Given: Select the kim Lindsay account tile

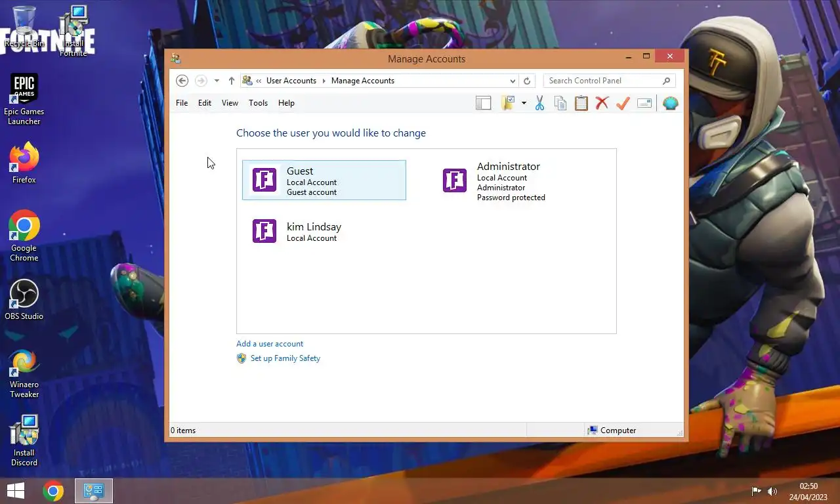Looking at the screenshot, I should click(x=324, y=231).
